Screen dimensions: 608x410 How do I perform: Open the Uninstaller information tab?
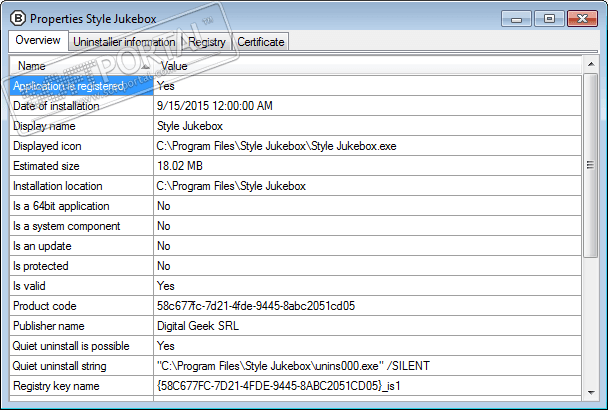(x=124, y=42)
